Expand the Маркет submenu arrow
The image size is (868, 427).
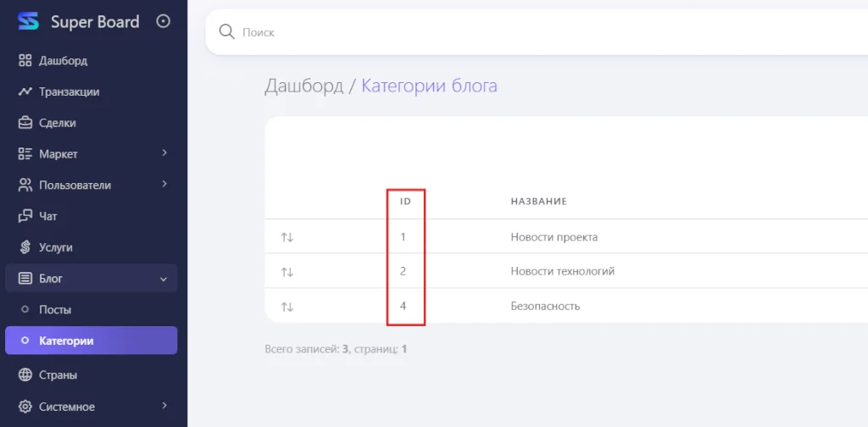click(164, 153)
